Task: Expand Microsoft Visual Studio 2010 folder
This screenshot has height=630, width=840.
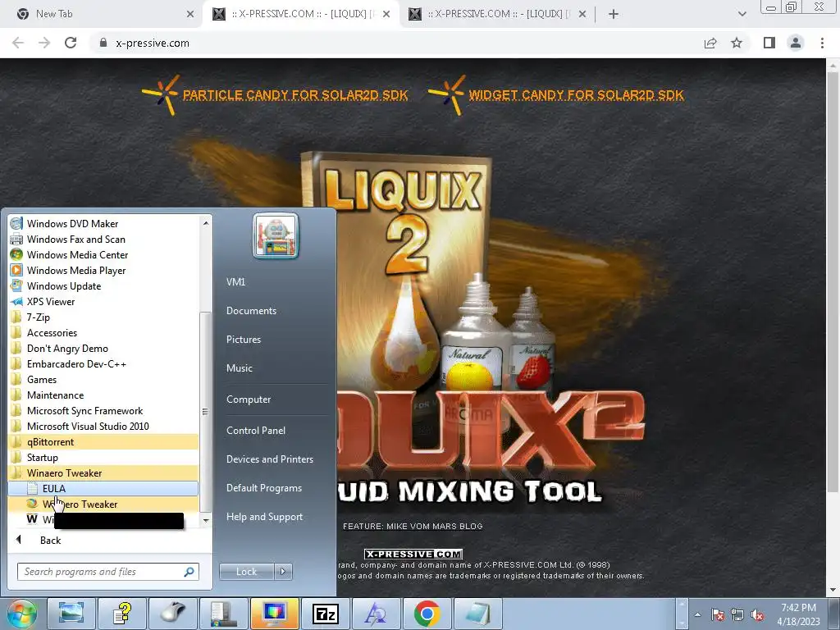Action: pyautogui.click(x=103, y=426)
